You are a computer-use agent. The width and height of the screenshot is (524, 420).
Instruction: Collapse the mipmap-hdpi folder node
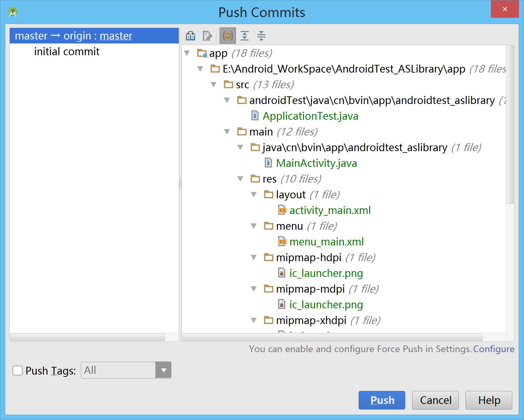254,257
